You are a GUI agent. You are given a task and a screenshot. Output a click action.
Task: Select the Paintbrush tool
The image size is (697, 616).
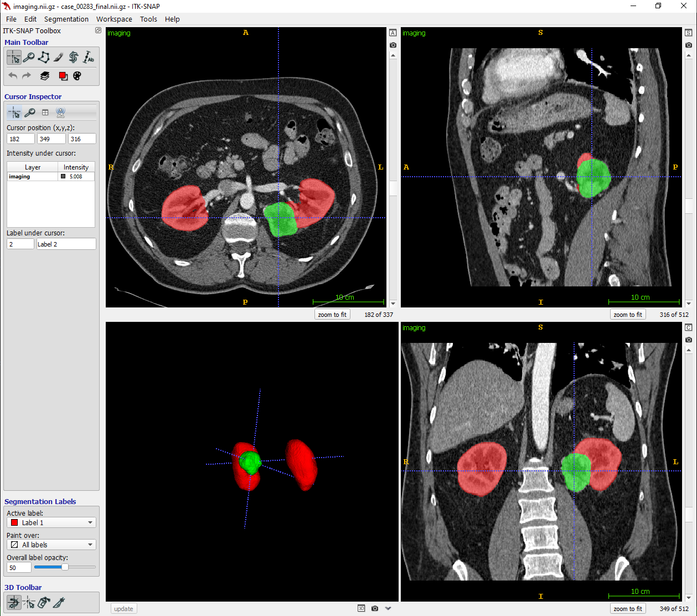[59, 57]
